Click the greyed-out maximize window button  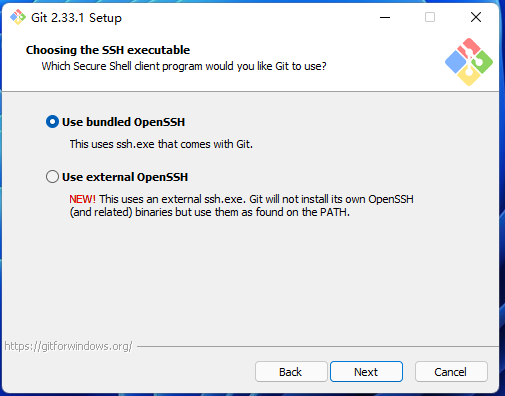[430, 17]
